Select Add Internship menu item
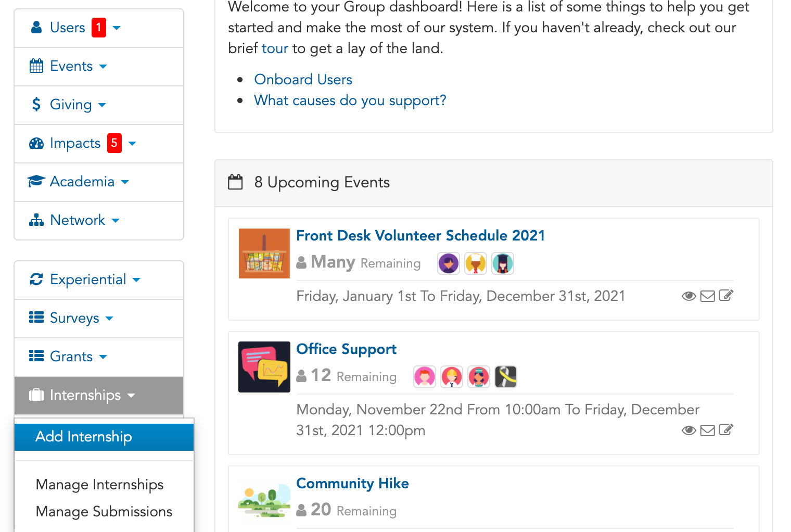Screen dimensions: 791x532 [104, 437]
